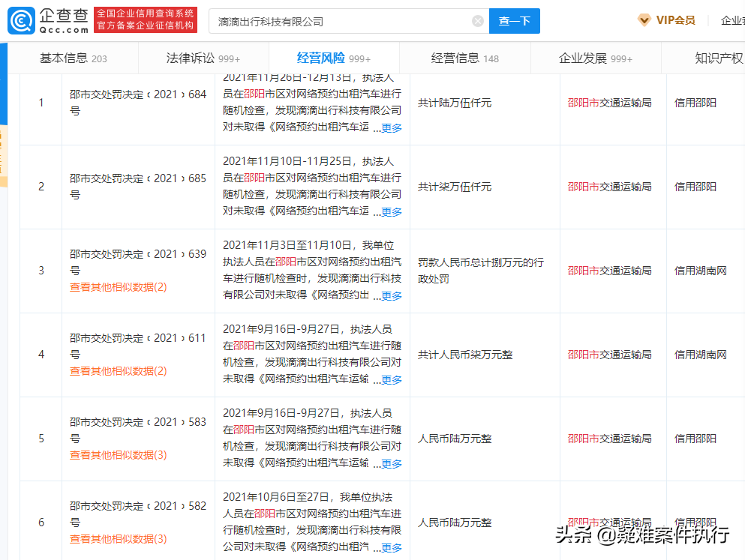The width and height of the screenshot is (745, 560).
Task: Click the Qcc.com logo icon
Action: coord(21,21)
